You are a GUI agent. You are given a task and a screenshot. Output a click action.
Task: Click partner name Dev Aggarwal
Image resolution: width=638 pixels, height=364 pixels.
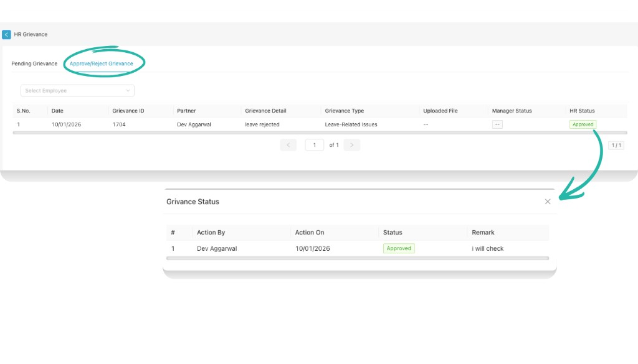pos(193,124)
